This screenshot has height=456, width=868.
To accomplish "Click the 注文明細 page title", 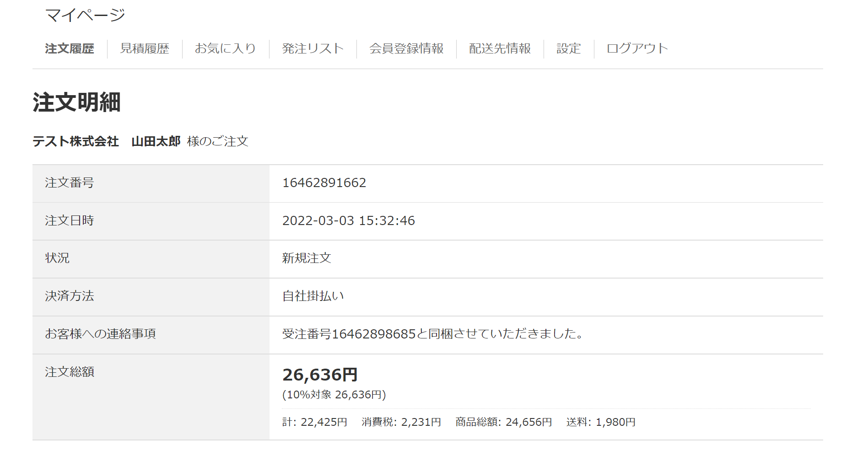I will tap(76, 102).
